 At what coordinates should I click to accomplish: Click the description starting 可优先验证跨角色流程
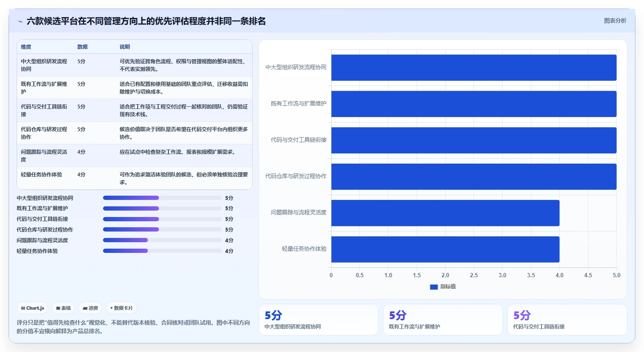pyautogui.click(x=183, y=65)
